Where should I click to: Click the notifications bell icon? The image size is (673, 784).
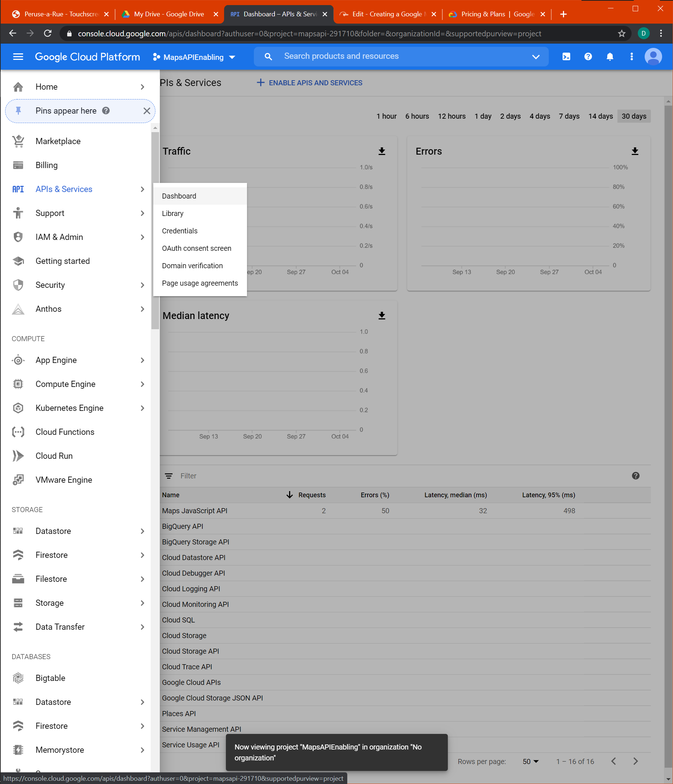click(609, 57)
